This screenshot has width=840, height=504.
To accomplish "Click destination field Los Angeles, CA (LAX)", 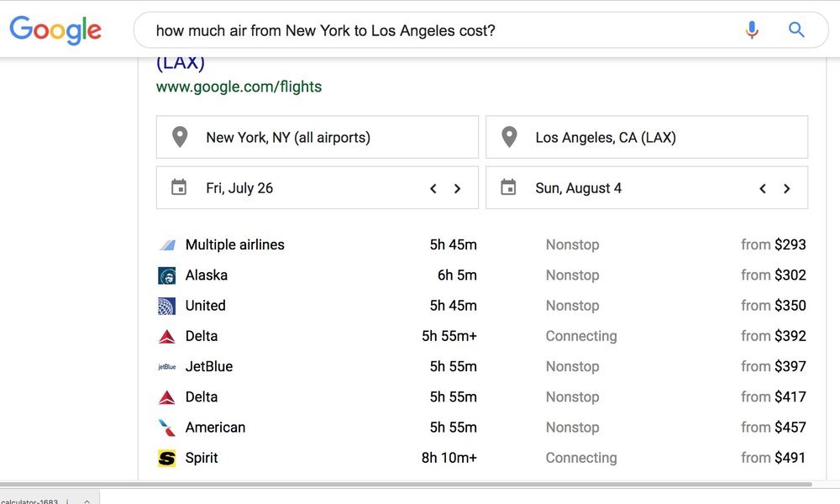I will point(647,137).
